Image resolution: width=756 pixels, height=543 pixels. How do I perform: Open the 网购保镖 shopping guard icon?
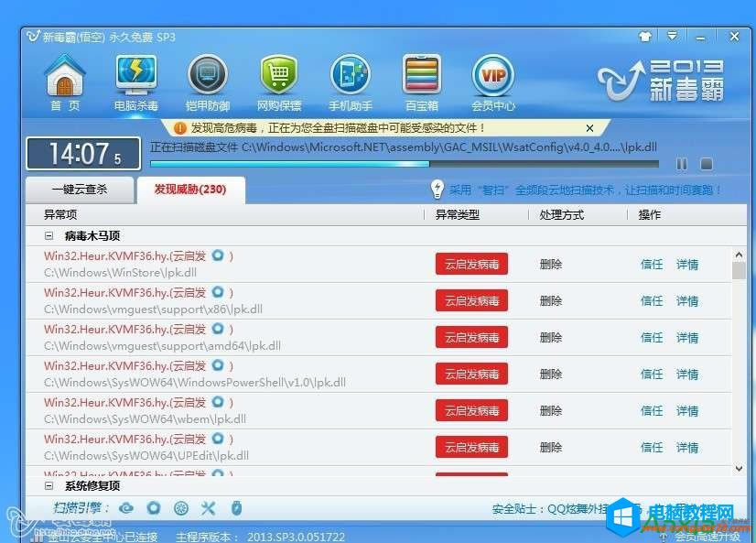[279, 81]
